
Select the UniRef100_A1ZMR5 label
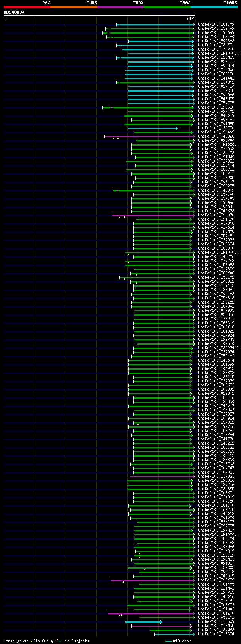click(216, 626)
